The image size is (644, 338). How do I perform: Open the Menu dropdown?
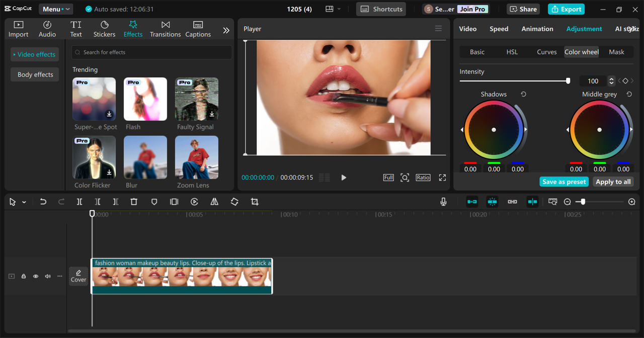pyautogui.click(x=55, y=9)
